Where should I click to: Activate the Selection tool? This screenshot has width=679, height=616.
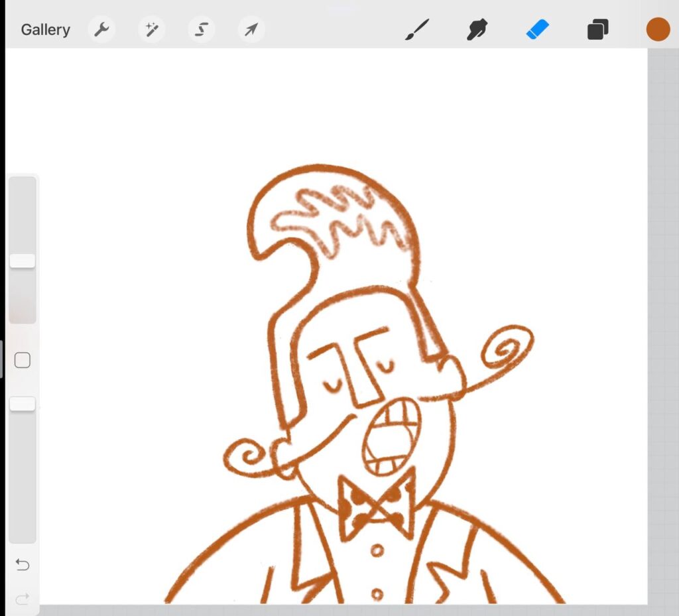tap(201, 30)
